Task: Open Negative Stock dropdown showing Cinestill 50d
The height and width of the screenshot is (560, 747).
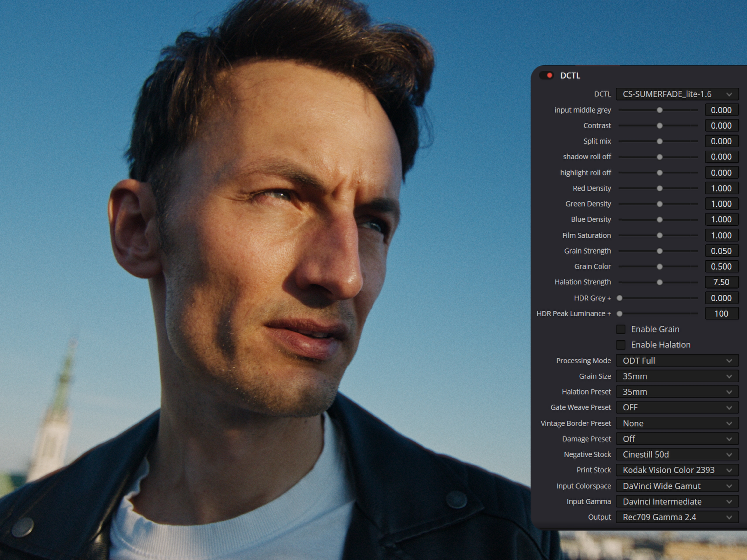Action: [677, 454]
